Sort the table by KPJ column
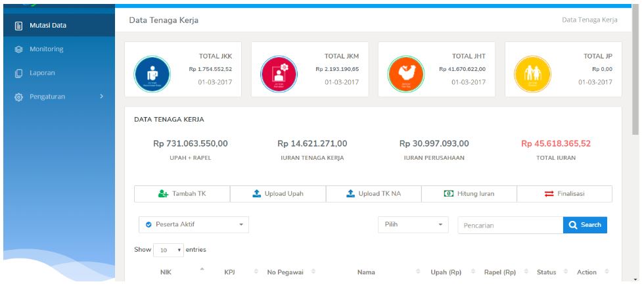 tap(229, 272)
